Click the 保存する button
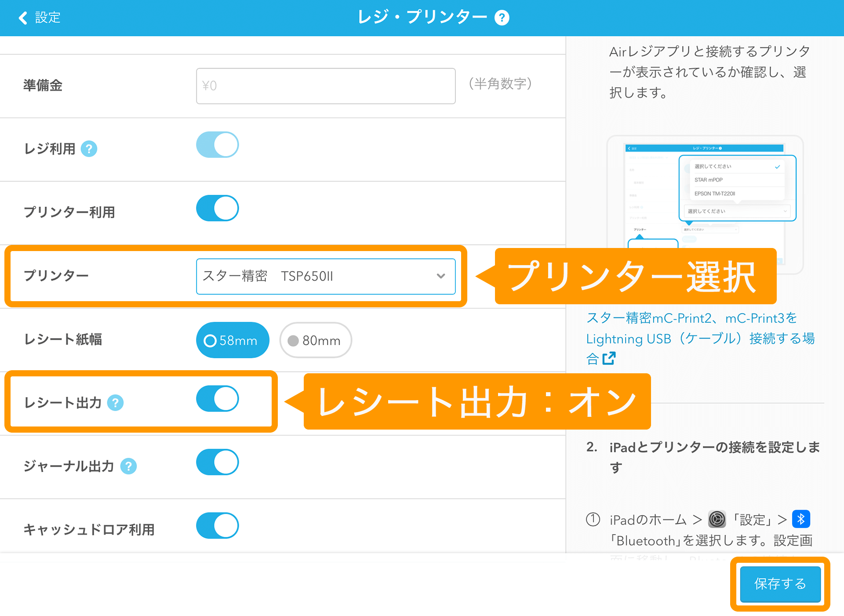 point(780,584)
